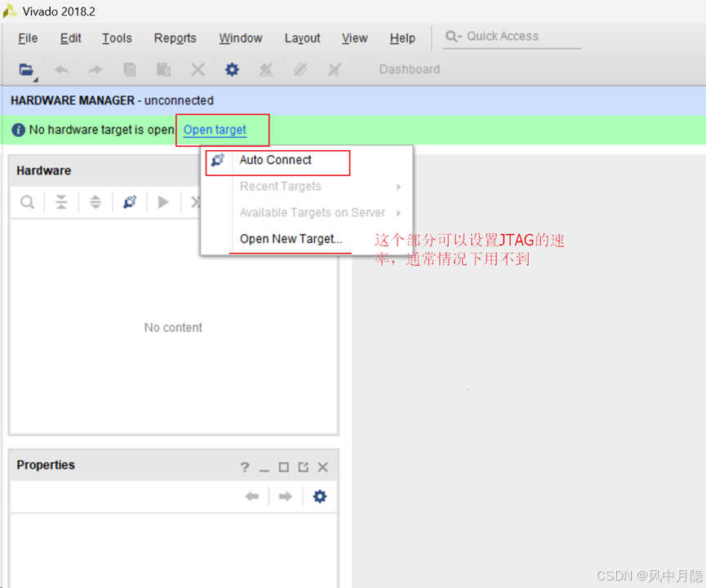706x588 pixels.
Task: Open the Layout menu
Action: click(302, 38)
